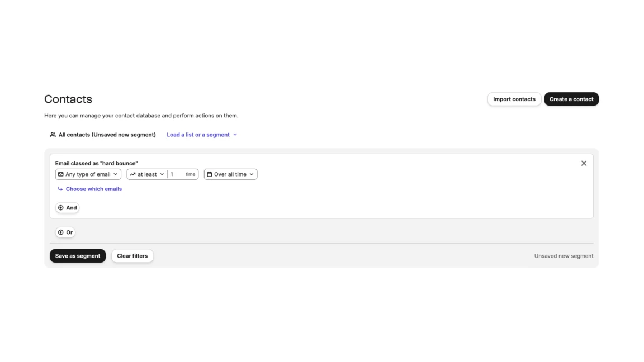Click the Import contacts button
The image size is (644, 362).
(x=514, y=99)
